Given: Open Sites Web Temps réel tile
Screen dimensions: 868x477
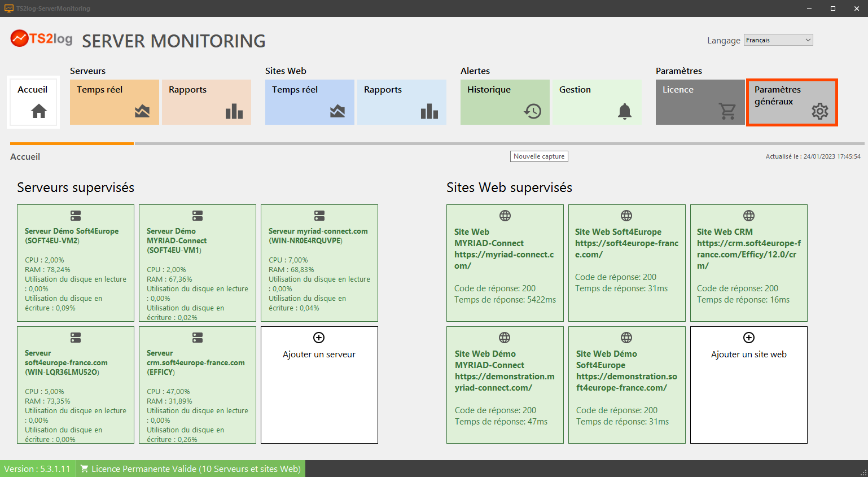Looking at the screenshot, I should 310,102.
